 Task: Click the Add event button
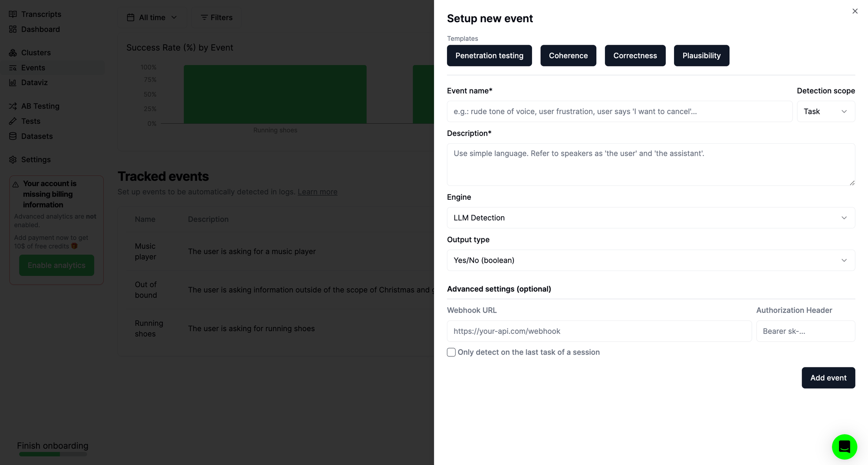point(828,378)
